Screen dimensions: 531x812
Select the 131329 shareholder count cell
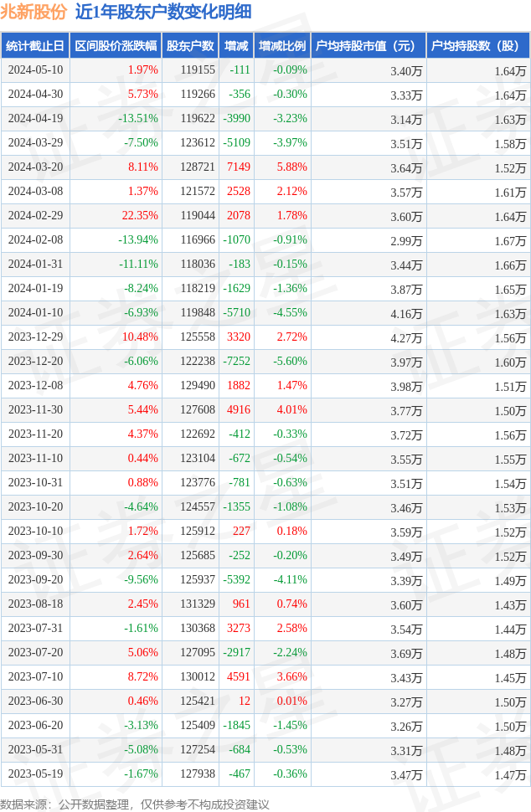(x=198, y=604)
